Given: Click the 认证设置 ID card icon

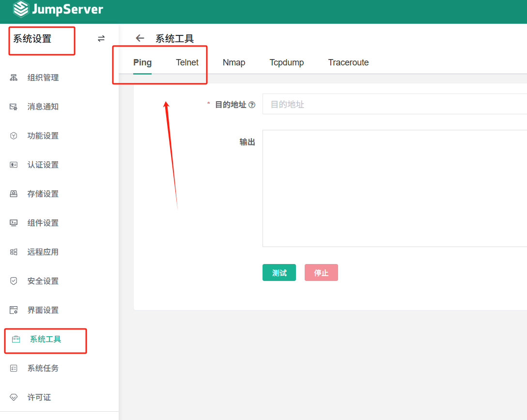Looking at the screenshot, I should click(x=14, y=165).
